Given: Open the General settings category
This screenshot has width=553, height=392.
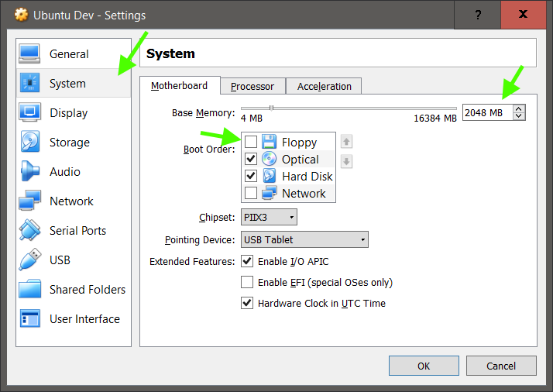Looking at the screenshot, I should click(x=74, y=53).
